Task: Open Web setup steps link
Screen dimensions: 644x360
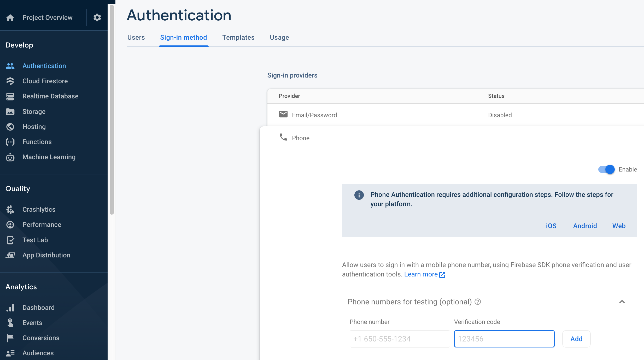Action: click(x=619, y=226)
